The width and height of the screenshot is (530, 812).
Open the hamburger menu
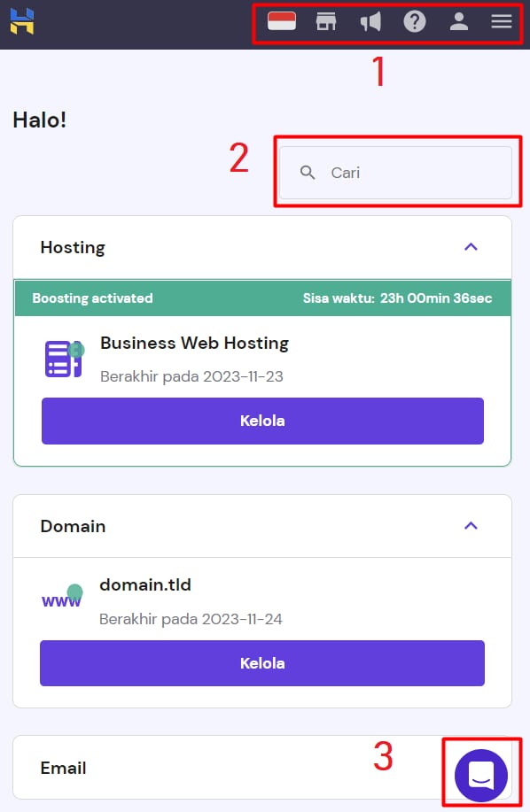[502, 21]
